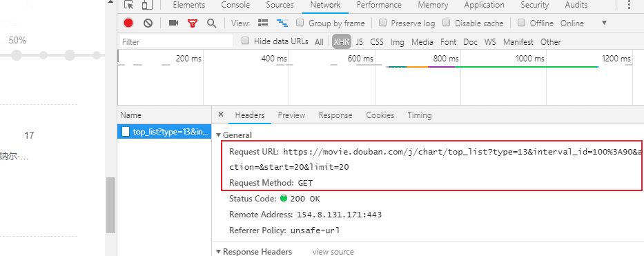The height and width of the screenshot is (256, 644).
Task: Enable the Preserve log checkbox
Action: [382, 23]
